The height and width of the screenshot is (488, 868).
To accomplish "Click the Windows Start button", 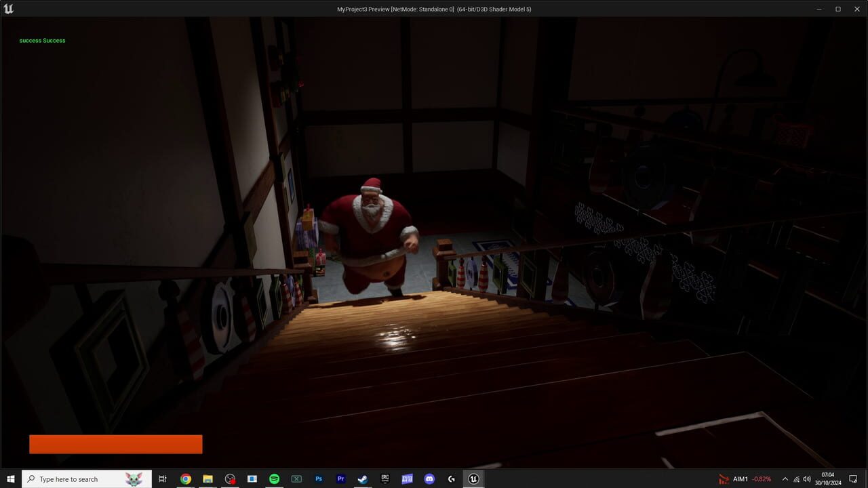I will (x=11, y=479).
